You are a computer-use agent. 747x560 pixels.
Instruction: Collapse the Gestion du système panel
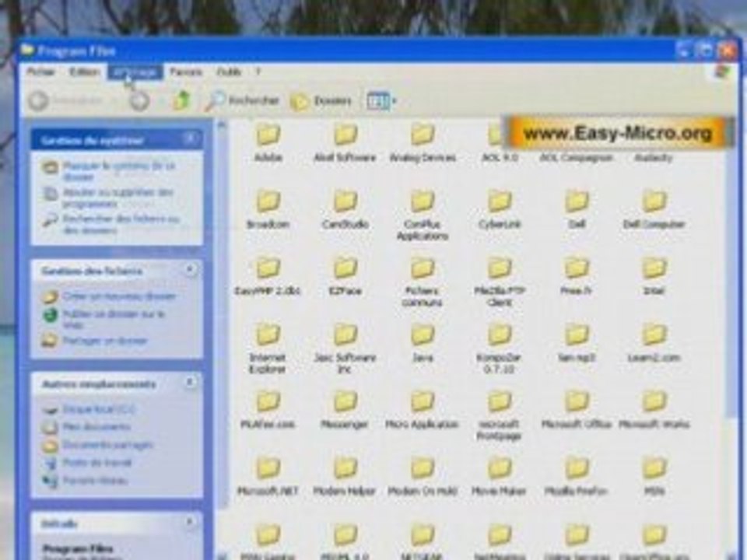190,139
